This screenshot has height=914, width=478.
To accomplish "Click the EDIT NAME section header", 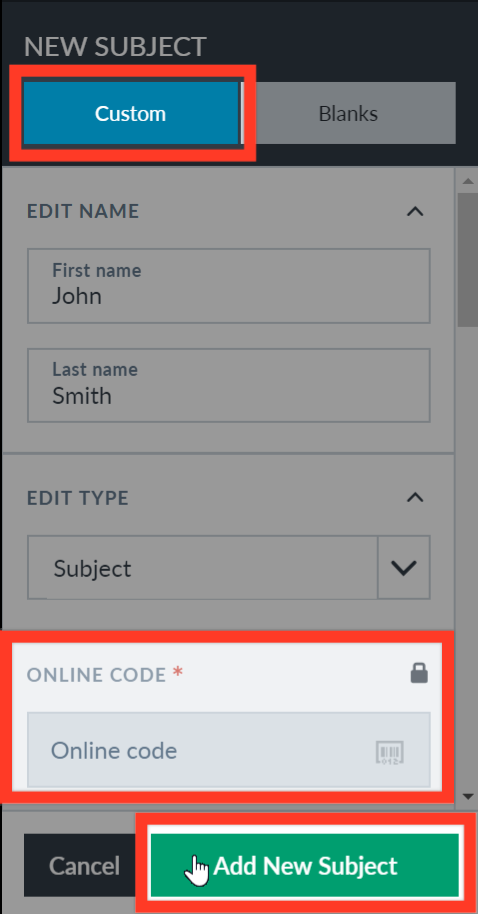I will (x=83, y=211).
